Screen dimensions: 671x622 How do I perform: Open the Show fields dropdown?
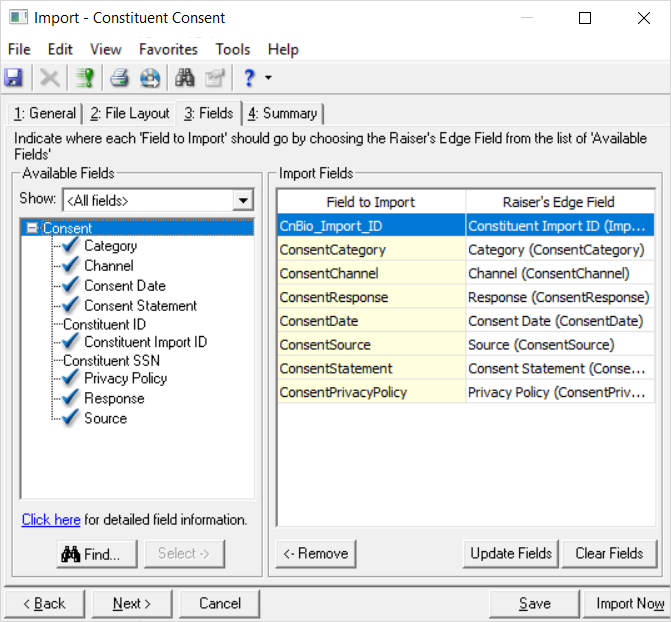(242, 201)
